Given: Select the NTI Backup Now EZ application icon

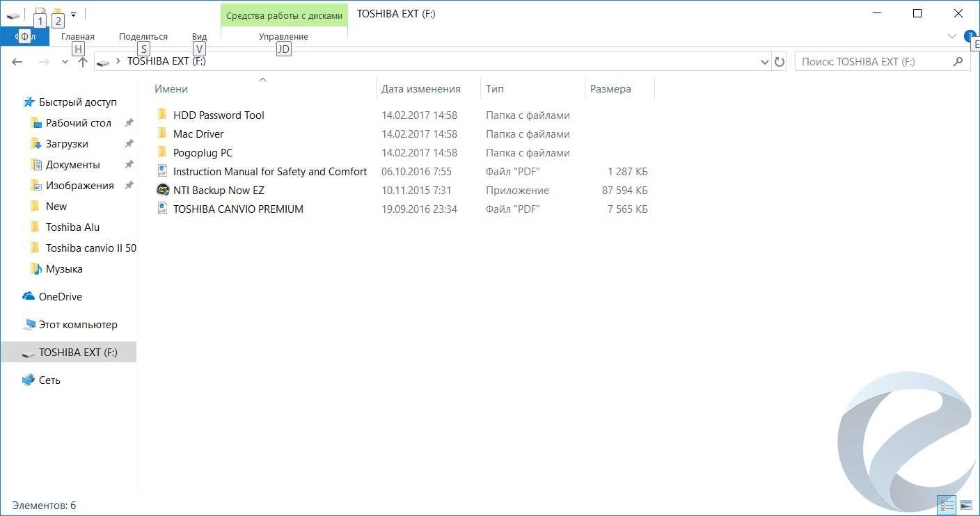Looking at the screenshot, I should pyautogui.click(x=162, y=190).
